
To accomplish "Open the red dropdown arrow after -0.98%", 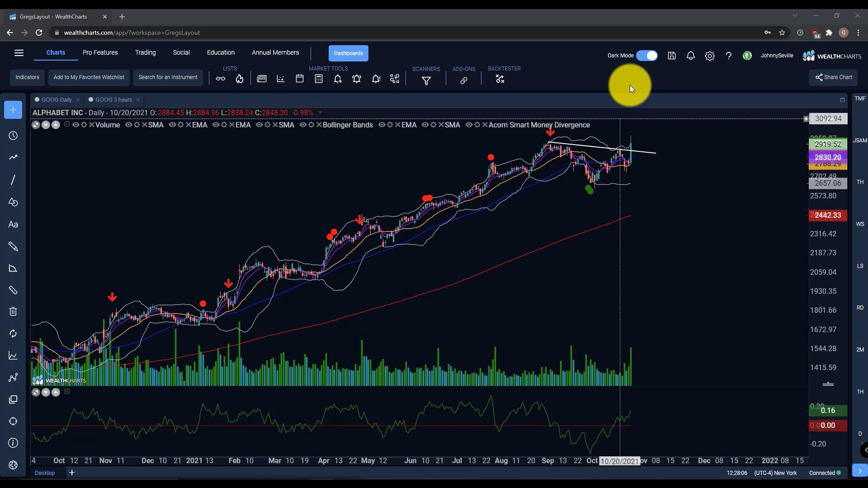I will point(320,113).
